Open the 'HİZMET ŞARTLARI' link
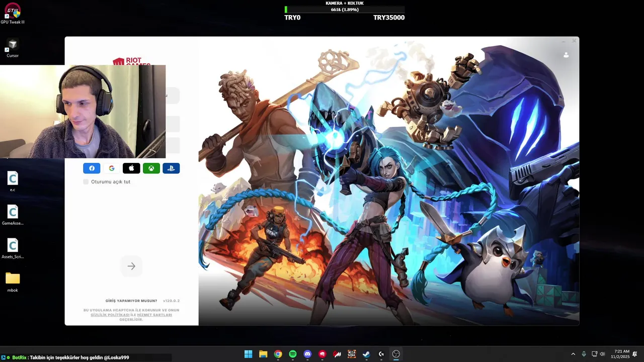The height and width of the screenshot is (362, 644). pyautogui.click(x=154, y=315)
